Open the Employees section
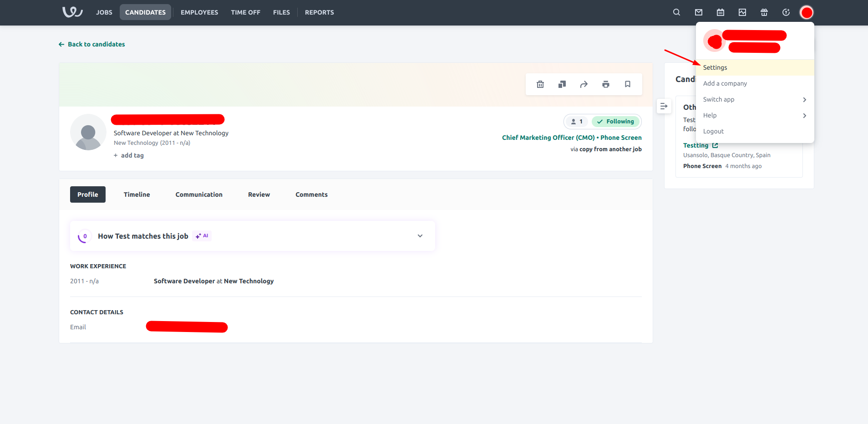The width and height of the screenshot is (868, 424). [x=199, y=12]
